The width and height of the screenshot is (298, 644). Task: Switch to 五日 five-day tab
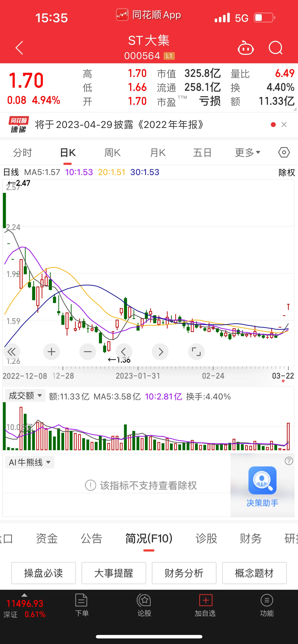tap(202, 152)
